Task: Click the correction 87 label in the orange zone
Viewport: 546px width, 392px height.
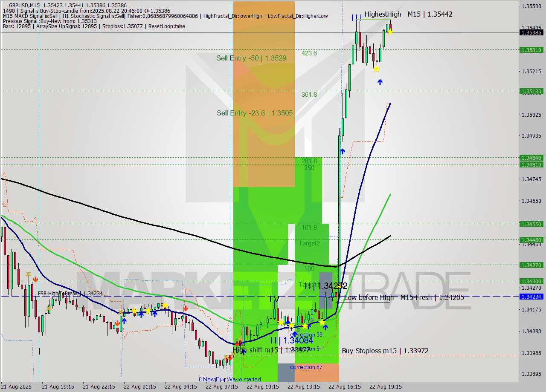Action: [307, 367]
